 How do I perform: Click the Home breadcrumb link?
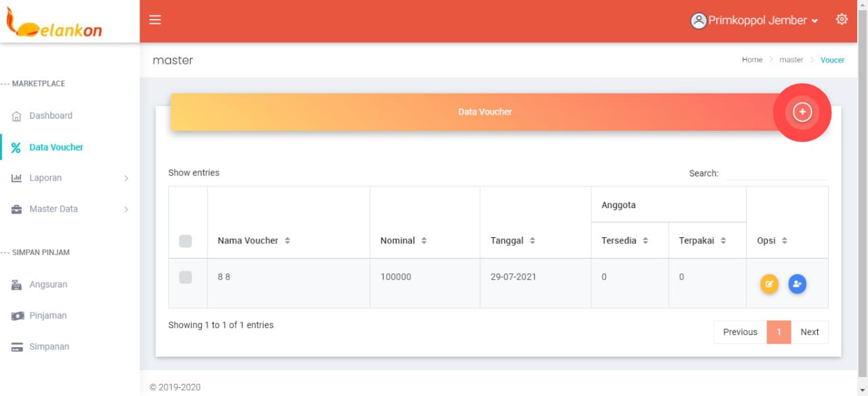coord(752,60)
